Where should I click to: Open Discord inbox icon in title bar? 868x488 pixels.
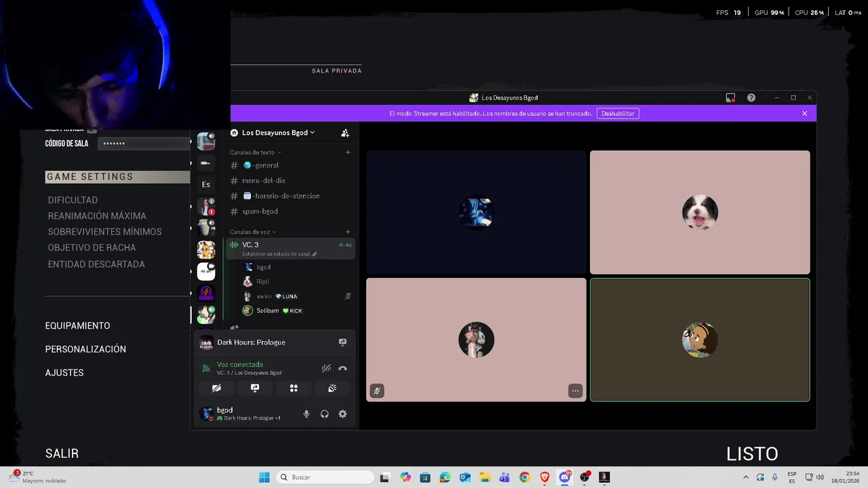(x=730, y=98)
